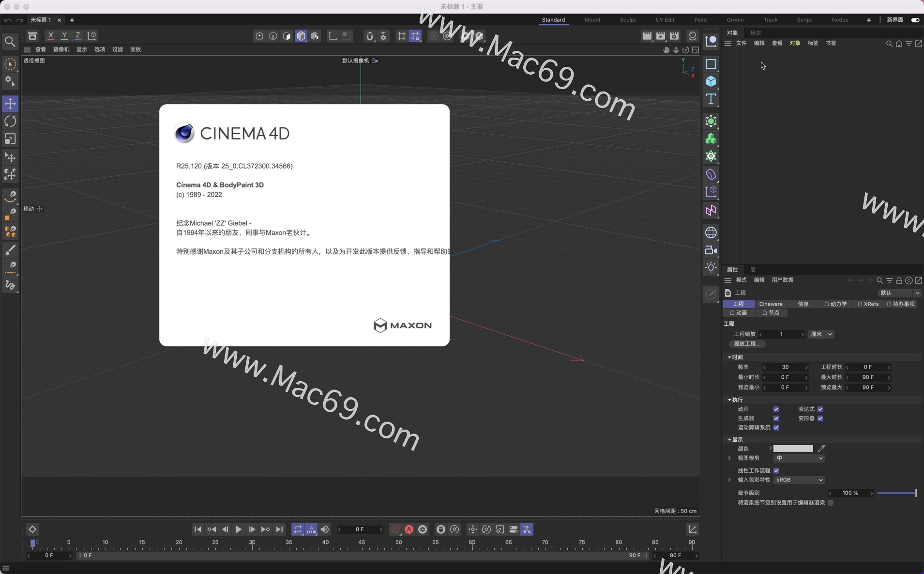
Task: Switch to the Sculpt layout tab
Action: (628, 20)
